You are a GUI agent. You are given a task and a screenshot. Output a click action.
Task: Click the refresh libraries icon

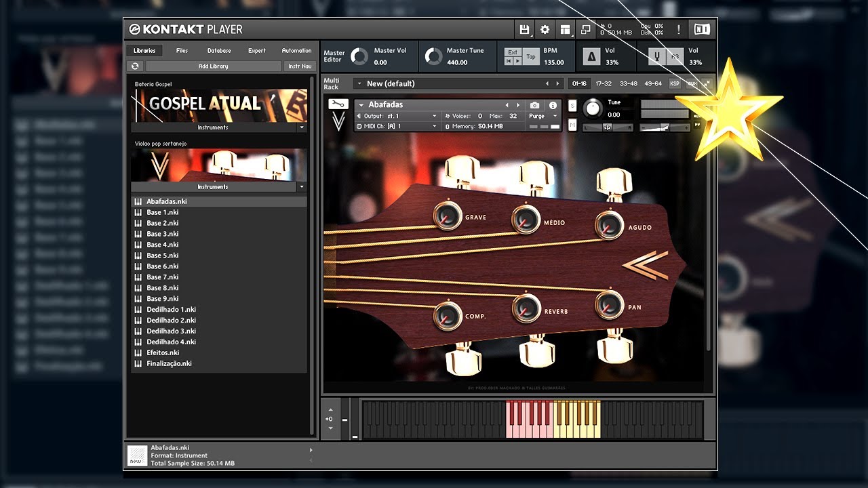click(135, 66)
